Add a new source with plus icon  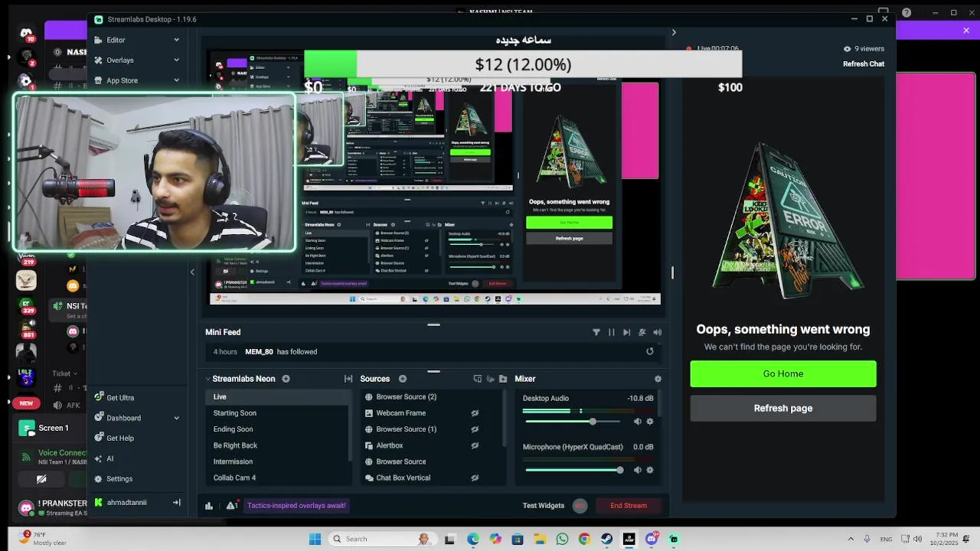point(402,379)
